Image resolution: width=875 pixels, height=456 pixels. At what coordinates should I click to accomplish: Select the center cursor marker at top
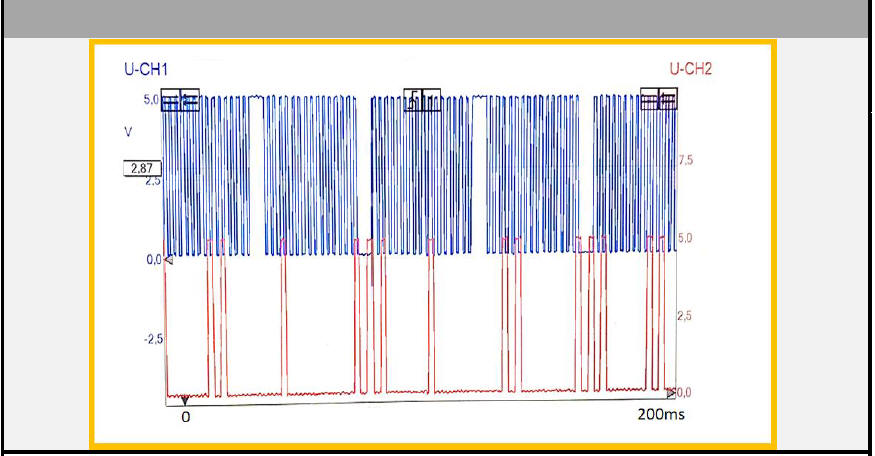tap(421, 98)
